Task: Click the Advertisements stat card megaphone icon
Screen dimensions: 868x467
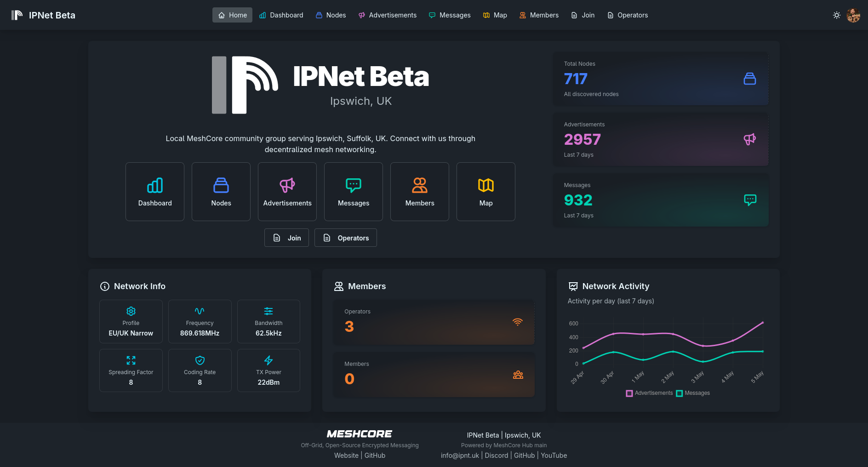Action: (750, 139)
